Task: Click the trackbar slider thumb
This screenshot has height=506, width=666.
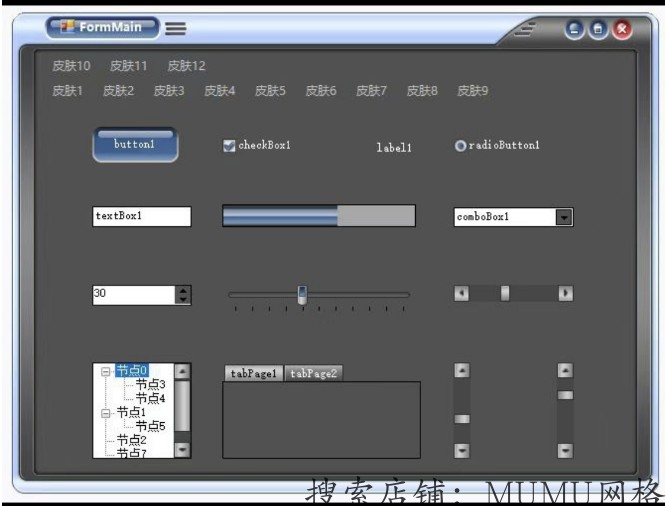Action: click(x=302, y=295)
